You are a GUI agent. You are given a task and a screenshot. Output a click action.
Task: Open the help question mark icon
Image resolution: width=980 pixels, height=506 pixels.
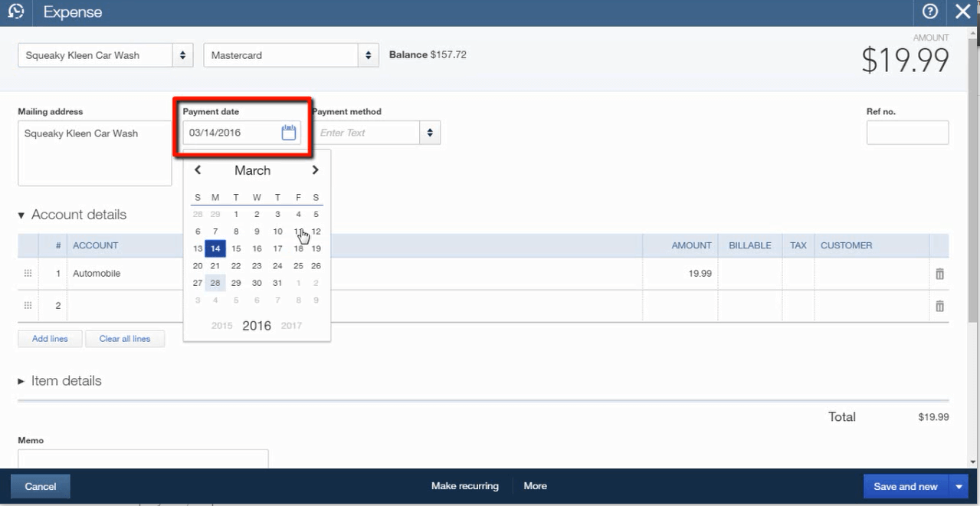pyautogui.click(x=929, y=11)
